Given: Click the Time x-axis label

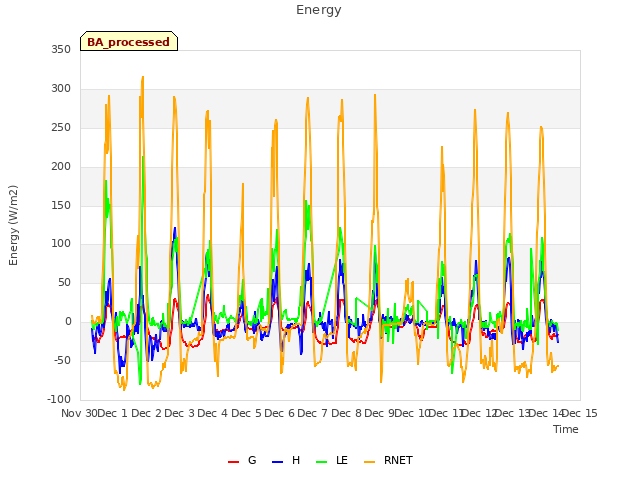Looking at the screenshot, I should (566, 429).
